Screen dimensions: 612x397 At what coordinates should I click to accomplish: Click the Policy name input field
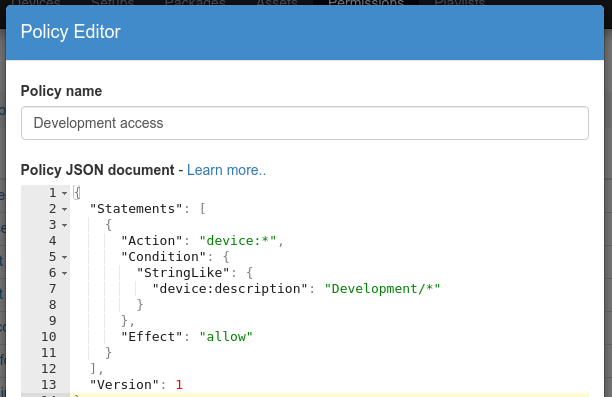[x=304, y=123]
